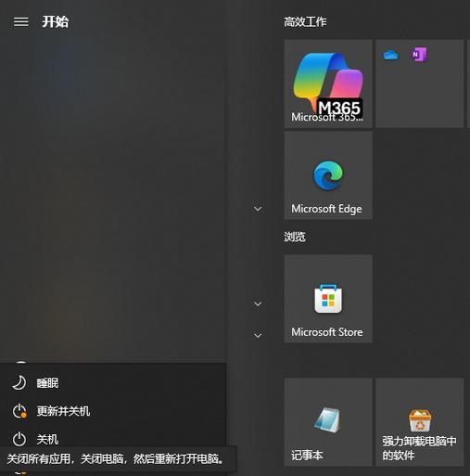470x476 pixels.
Task: Click the update-and-shutdown power icon with orange dot
Action: click(19, 411)
